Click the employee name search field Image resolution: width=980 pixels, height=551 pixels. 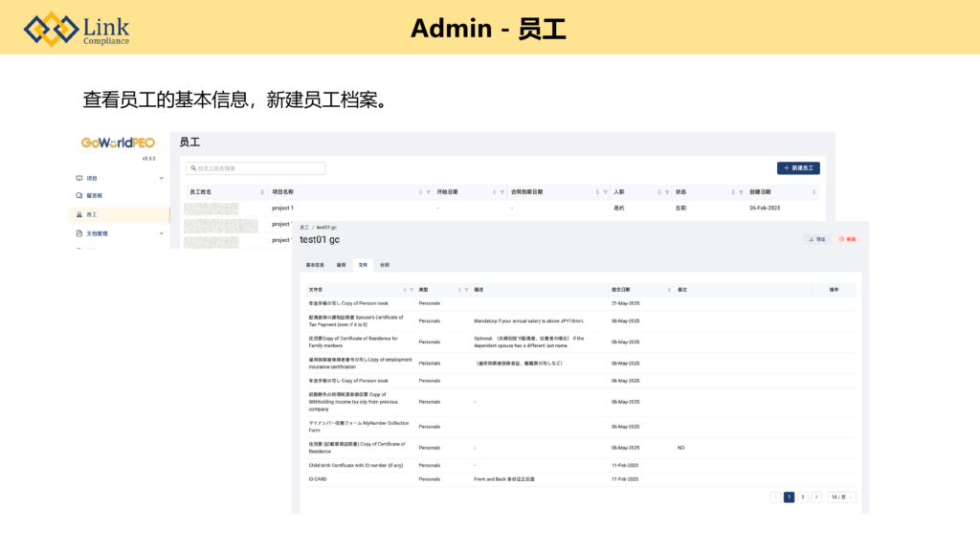coord(256,168)
